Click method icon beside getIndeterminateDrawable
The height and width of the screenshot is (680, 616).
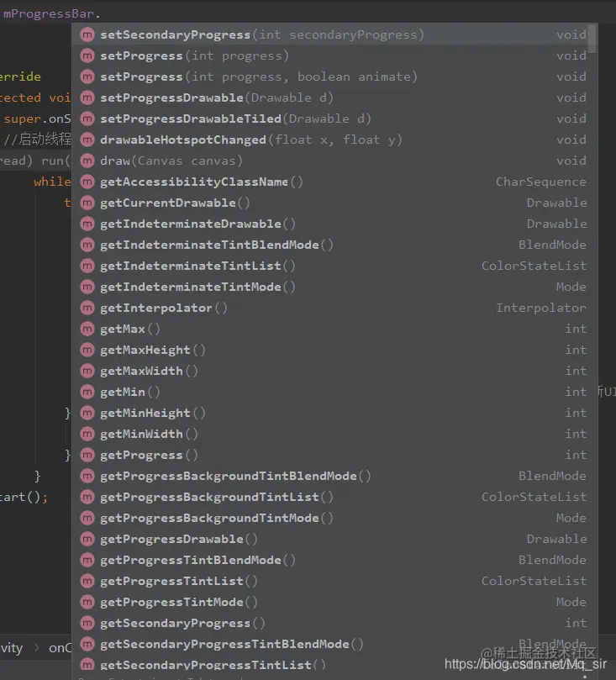(x=87, y=224)
